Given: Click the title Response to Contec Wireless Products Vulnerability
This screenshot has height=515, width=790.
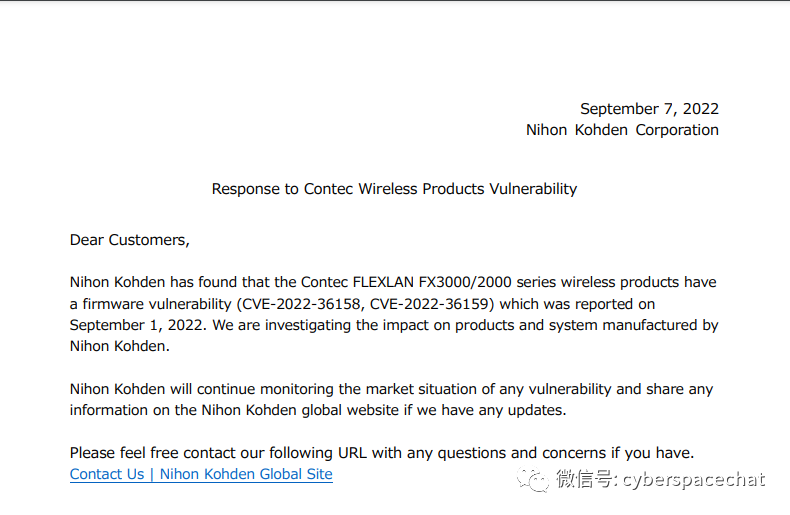Looking at the screenshot, I should click(394, 189).
